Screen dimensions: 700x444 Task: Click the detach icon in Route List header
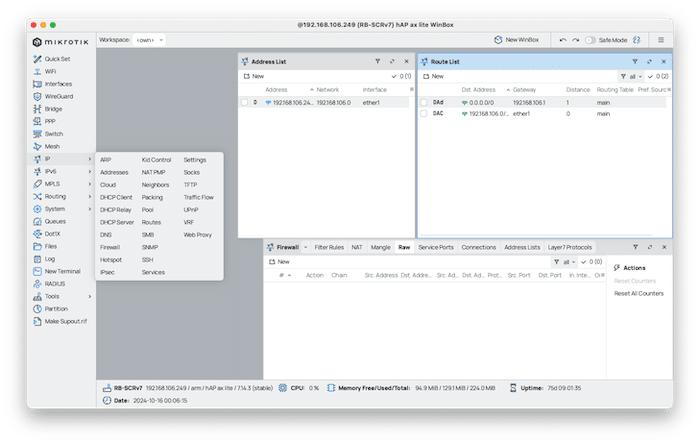click(650, 62)
